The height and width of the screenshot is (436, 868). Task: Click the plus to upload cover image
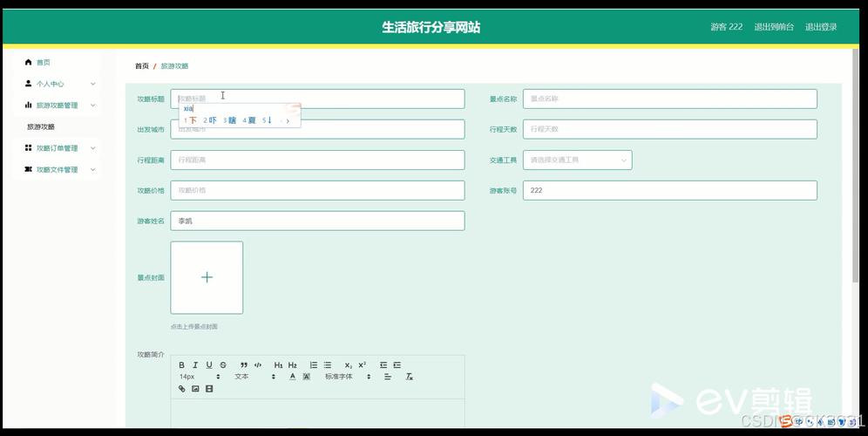point(207,277)
